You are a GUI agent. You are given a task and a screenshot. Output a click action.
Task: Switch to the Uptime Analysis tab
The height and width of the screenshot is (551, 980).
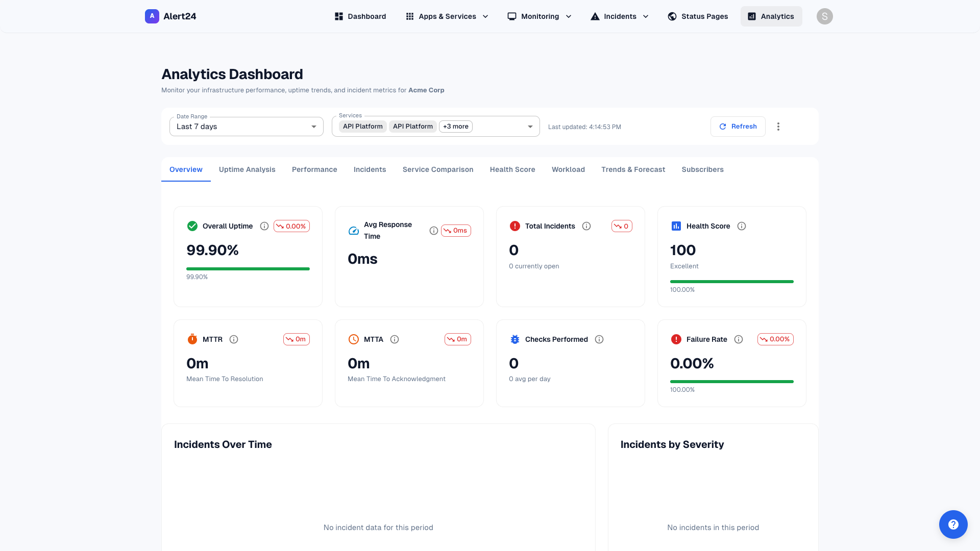click(x=247, y=169)
